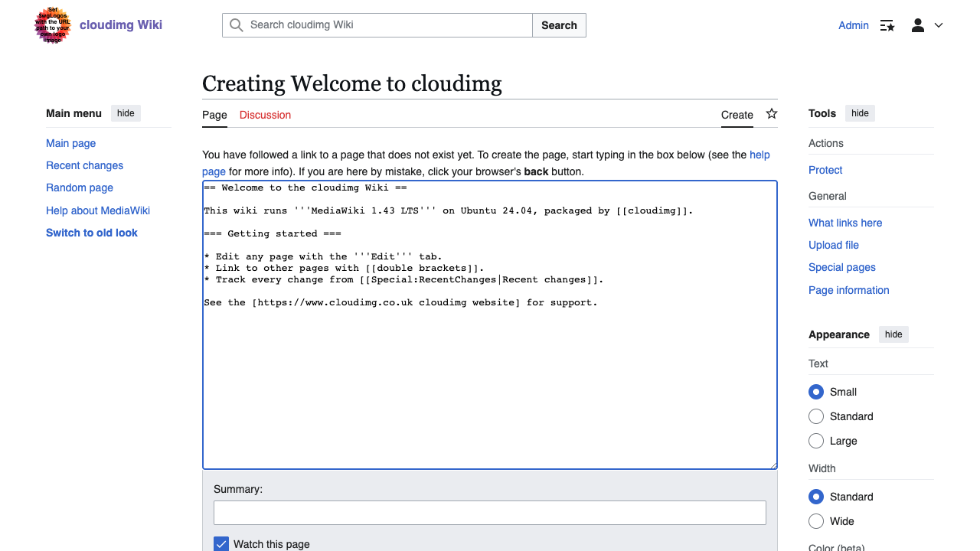Viewport: 980px width, 551px height.
Task: Switch to the Page tab
Action: click(214, 115)
